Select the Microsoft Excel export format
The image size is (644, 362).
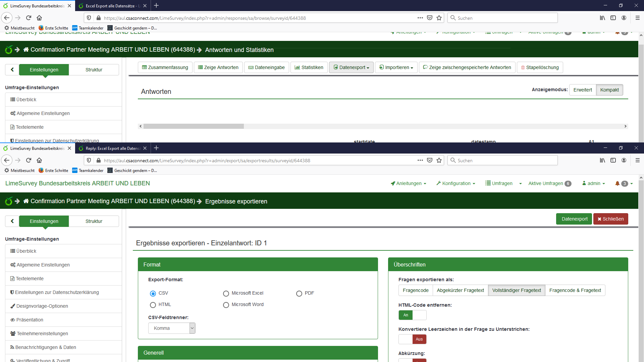[226, 294]
